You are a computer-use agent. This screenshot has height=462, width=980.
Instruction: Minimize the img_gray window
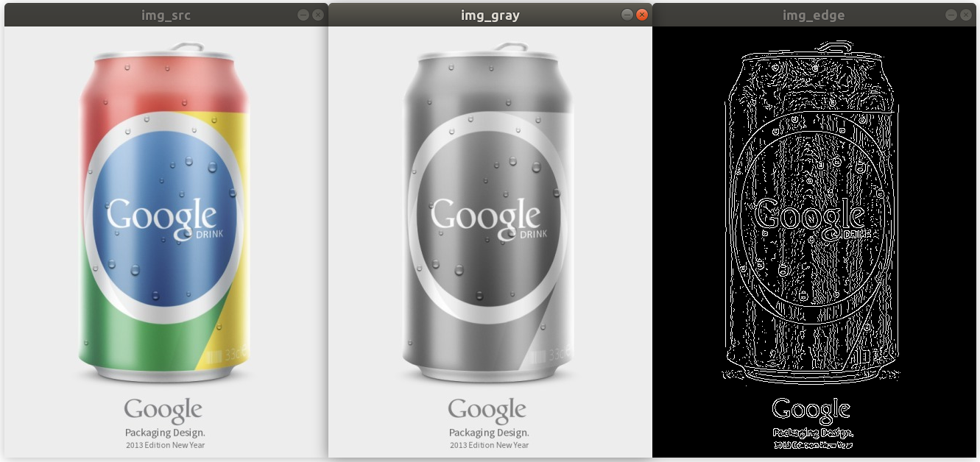627,15
